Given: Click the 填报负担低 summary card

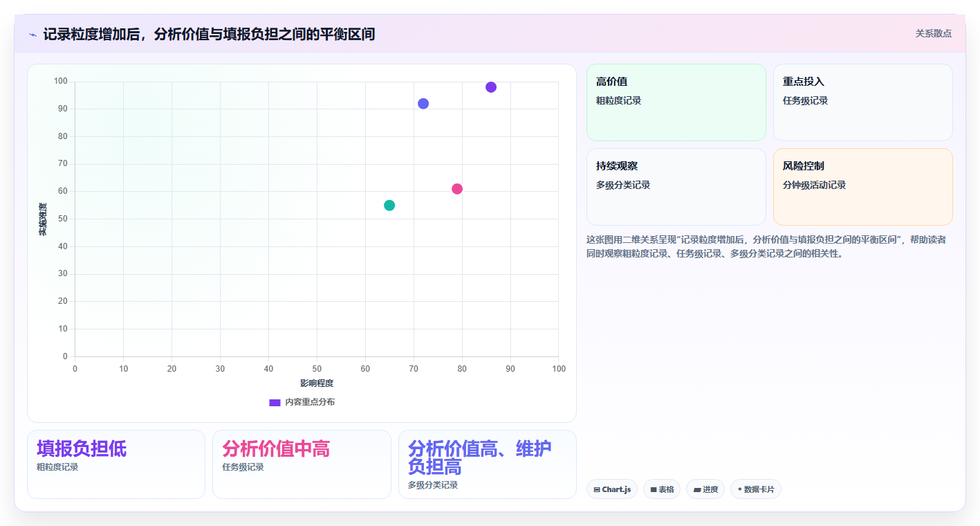Looking at the screenshot, I should [116, 464].
